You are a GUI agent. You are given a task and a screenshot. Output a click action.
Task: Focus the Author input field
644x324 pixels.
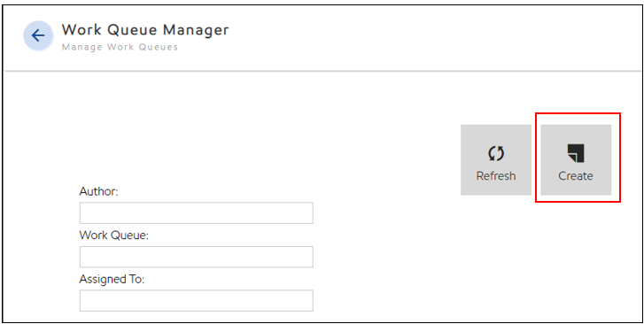[x=197, y=212]
